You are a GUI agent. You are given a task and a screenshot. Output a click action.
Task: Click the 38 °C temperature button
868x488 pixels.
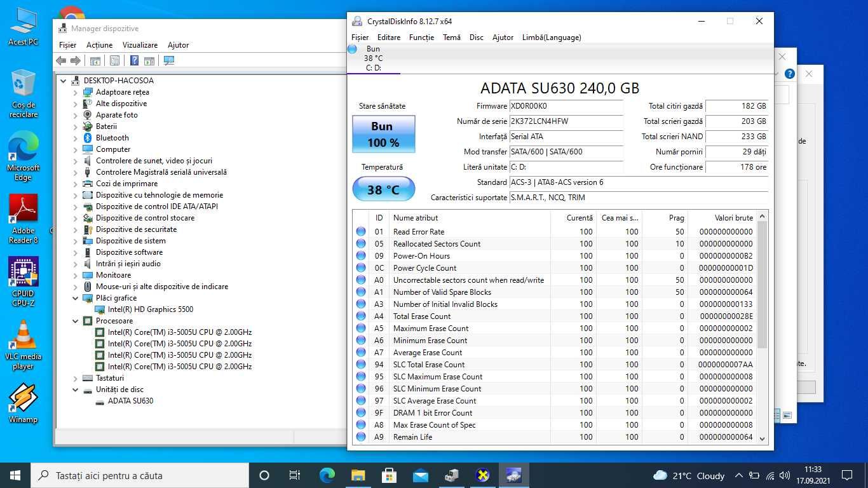pyautogui.click(x=384, y=189)
